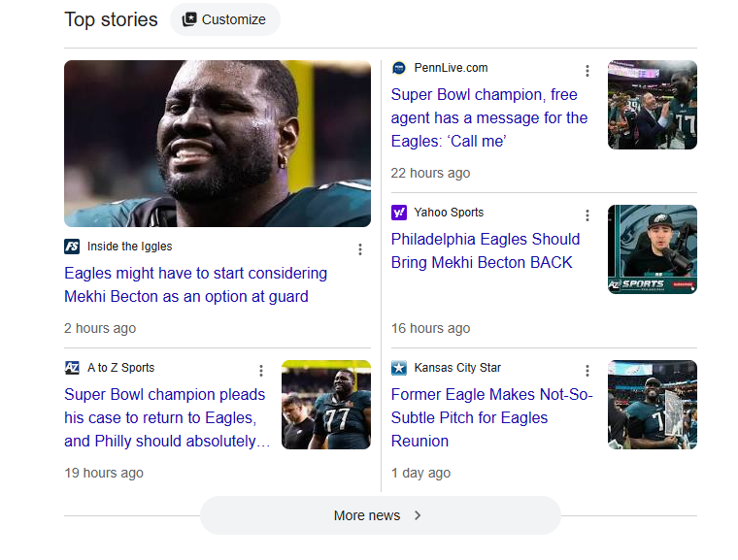Open 'Former Eagle Makes Not-So-Subtle Pitch' article

click(492, 417)
